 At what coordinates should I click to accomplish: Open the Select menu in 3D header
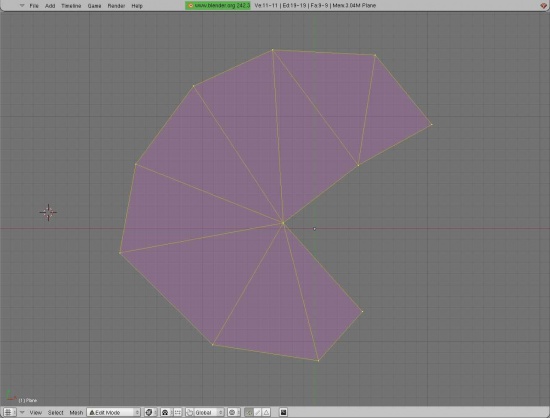[x=55, y=412]
